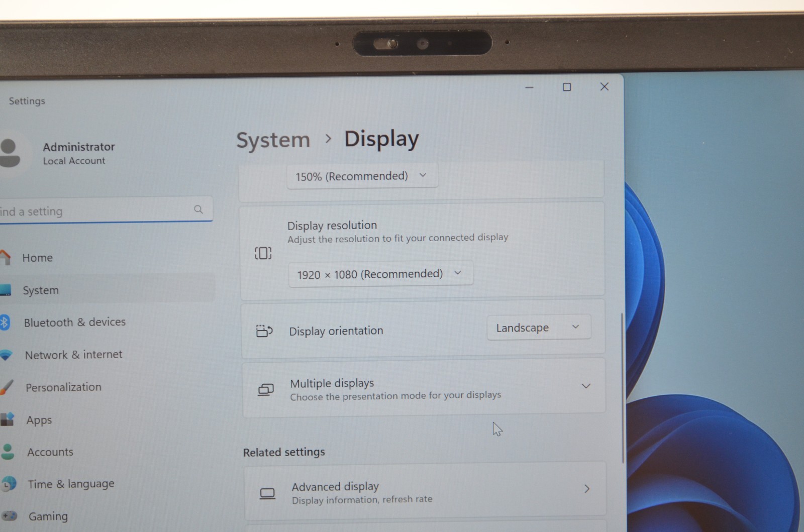Open Advanced display via its arrow
Viewport: 804px width, 532px height.
tap(587, 488)
